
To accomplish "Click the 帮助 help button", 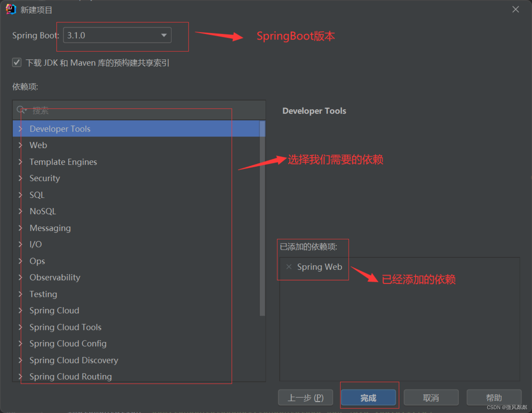I will pos(494,398).
